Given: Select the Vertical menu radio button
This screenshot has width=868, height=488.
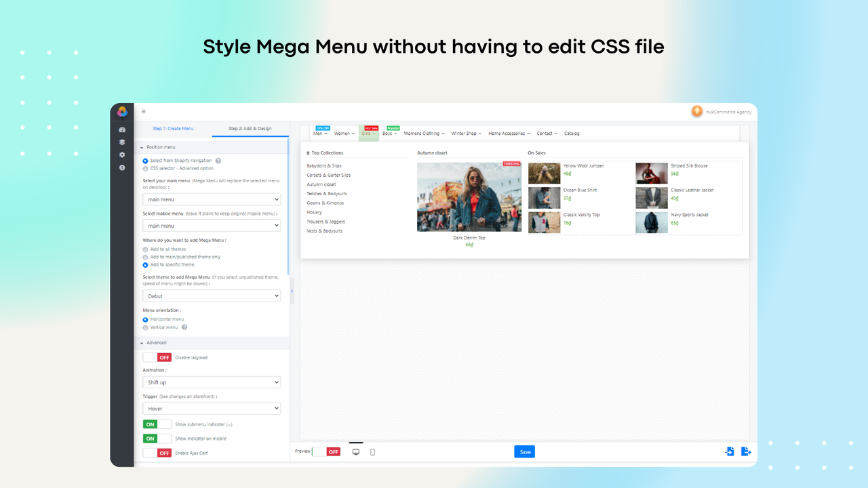Looking at the screenshot, I should click(x=145, y=327).
